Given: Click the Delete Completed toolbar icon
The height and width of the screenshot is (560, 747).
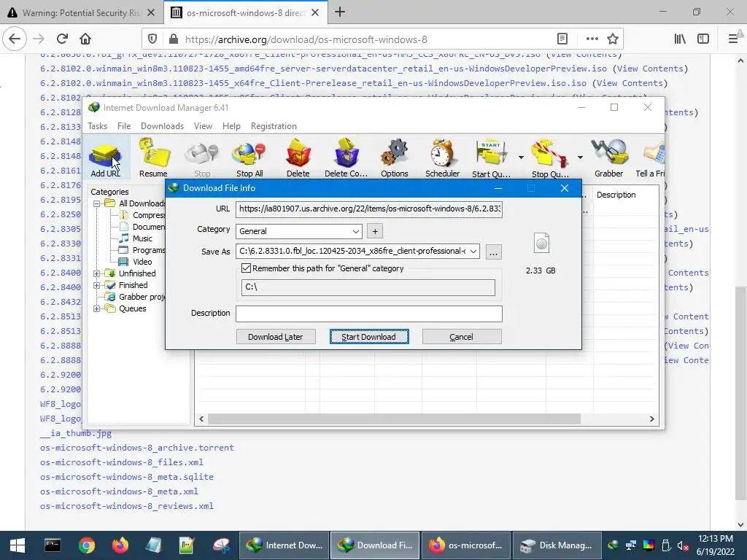Looking at the screenshot, I should click(x=347, y=157).
